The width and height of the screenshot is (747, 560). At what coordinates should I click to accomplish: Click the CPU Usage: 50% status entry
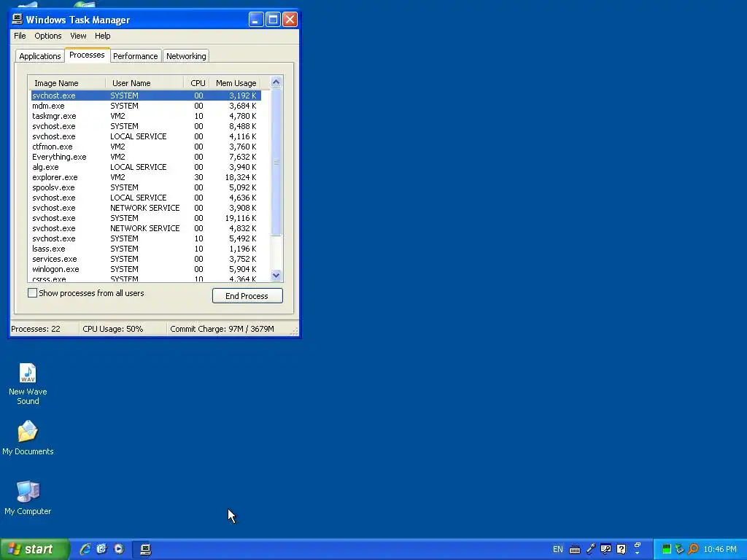tap(123, 329)
